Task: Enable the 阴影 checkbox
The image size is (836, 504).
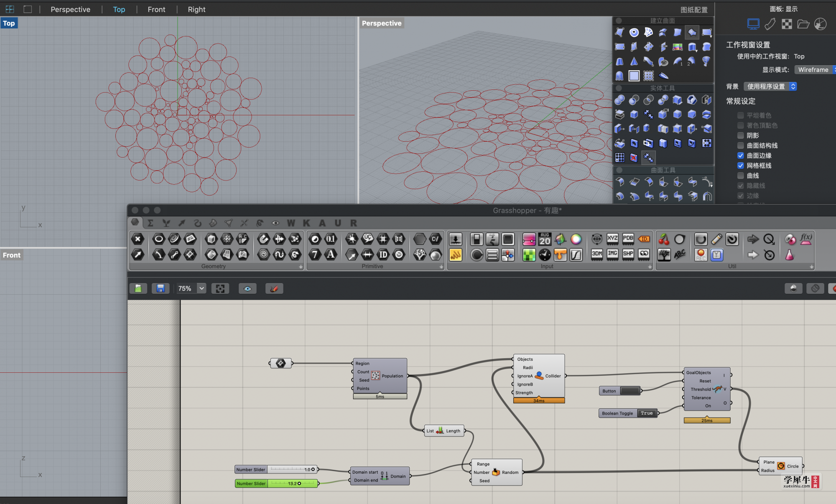Action: pyautogui.click(x=741, y=135)
